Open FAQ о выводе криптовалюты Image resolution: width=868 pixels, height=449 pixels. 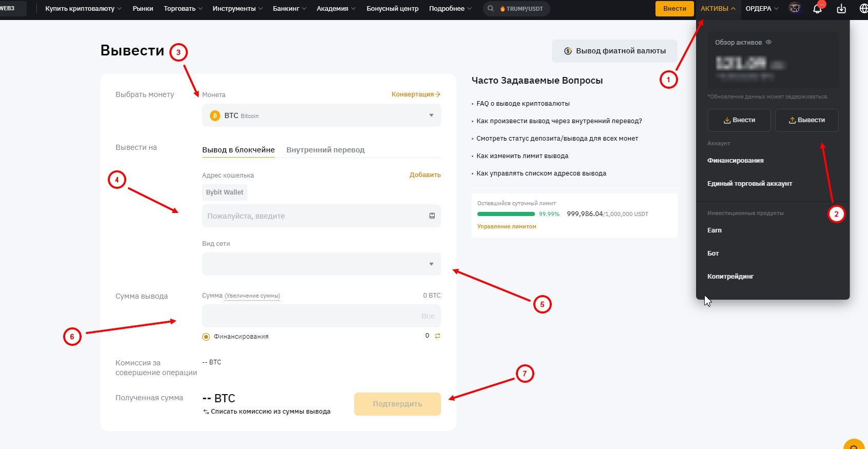(x=523, y=104)
